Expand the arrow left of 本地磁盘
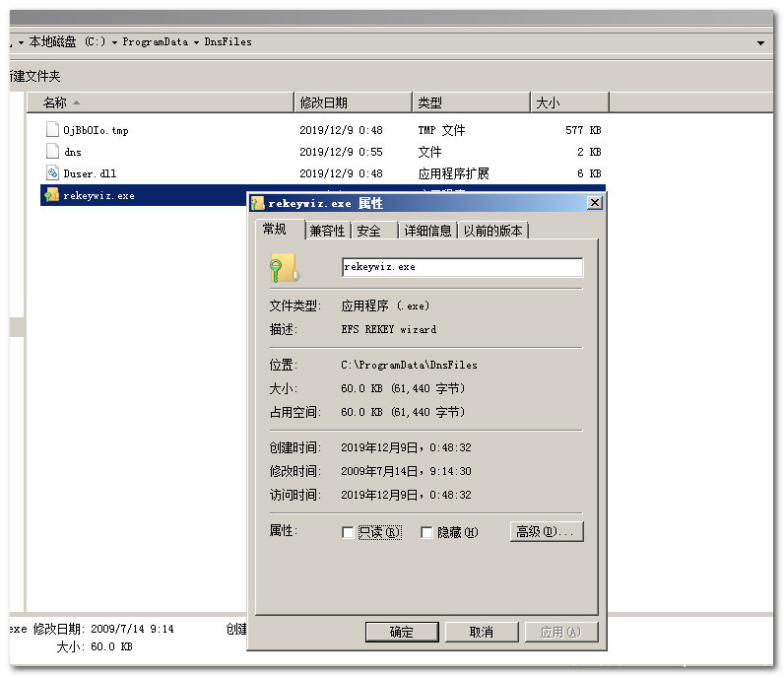 tap(21, 42)
